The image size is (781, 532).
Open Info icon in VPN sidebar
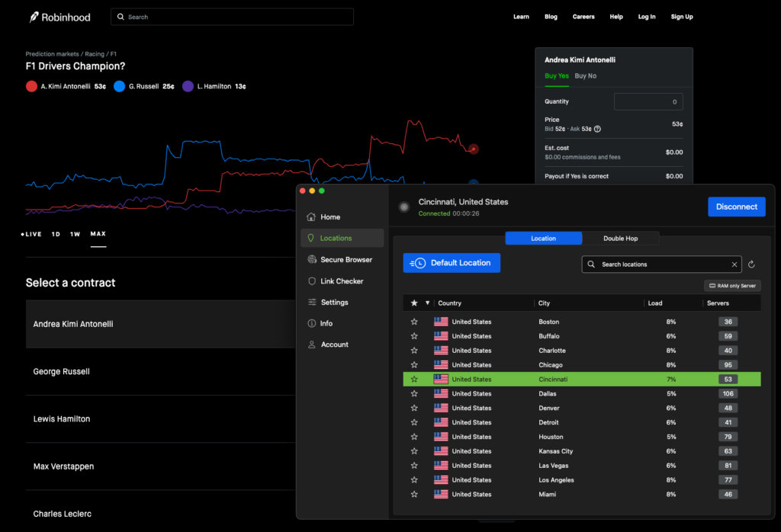[312, 323]
